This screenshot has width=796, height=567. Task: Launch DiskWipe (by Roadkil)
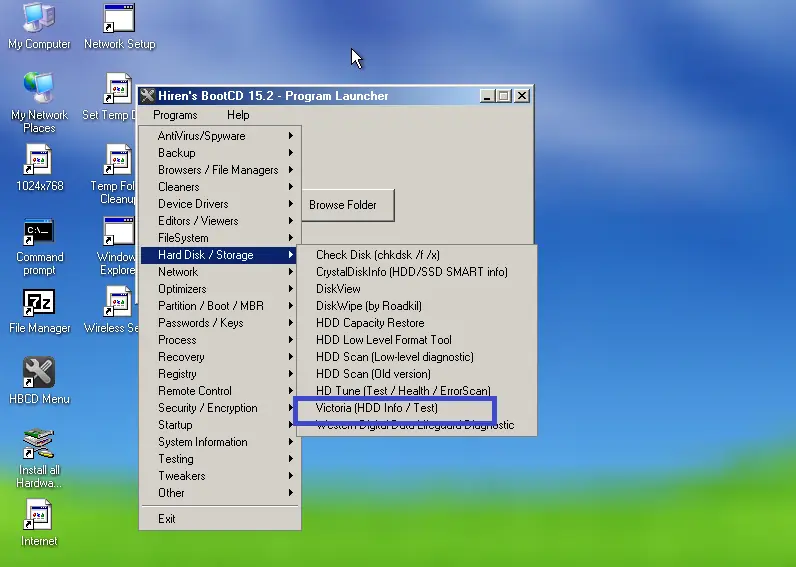416,306
